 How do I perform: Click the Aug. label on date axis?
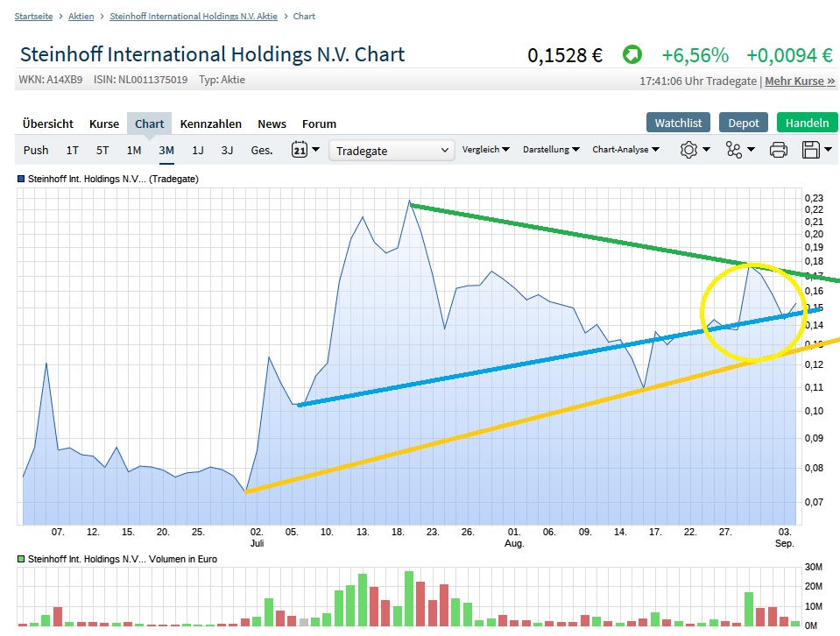[514, 543]
